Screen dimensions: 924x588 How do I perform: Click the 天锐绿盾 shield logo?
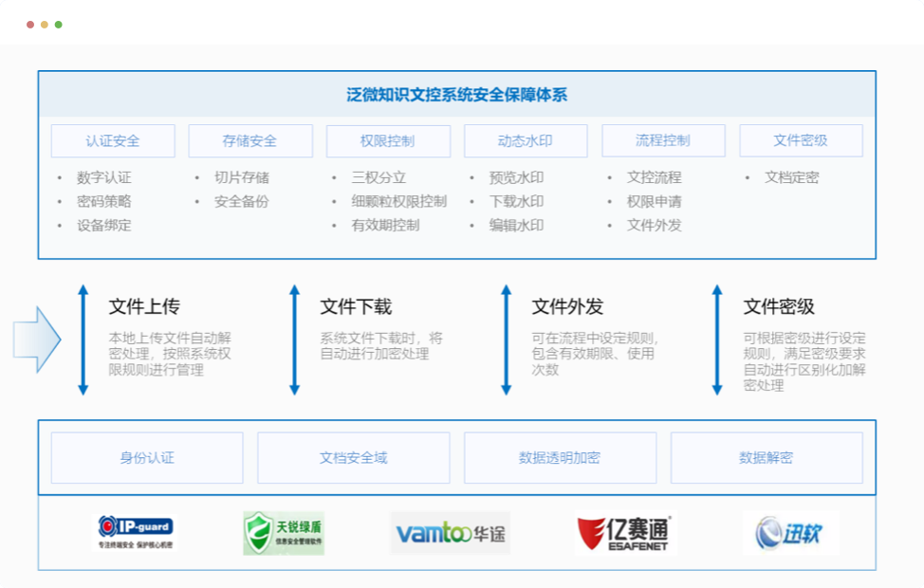pos(284,533)
